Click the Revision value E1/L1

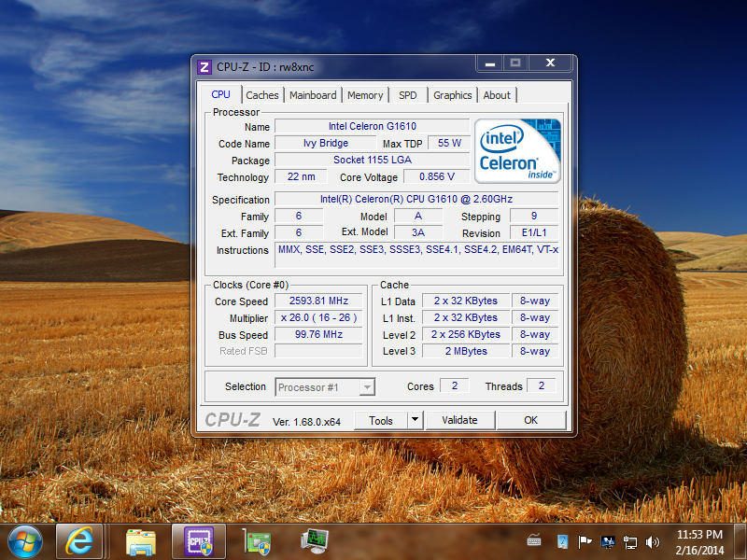[x=534, y=232]
